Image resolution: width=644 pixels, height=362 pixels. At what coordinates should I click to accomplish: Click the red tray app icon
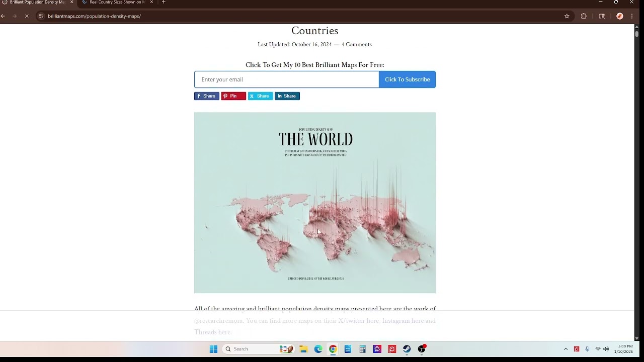coord(577,349)
